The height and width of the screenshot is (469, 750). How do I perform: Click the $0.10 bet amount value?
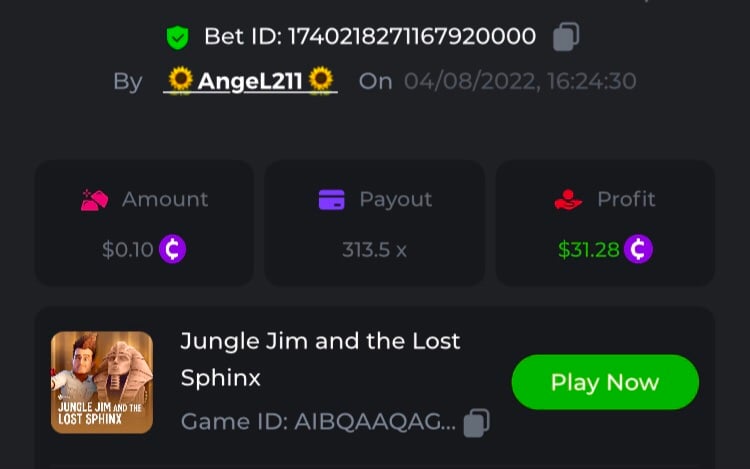pyautogui.click(x=128, y=250)
